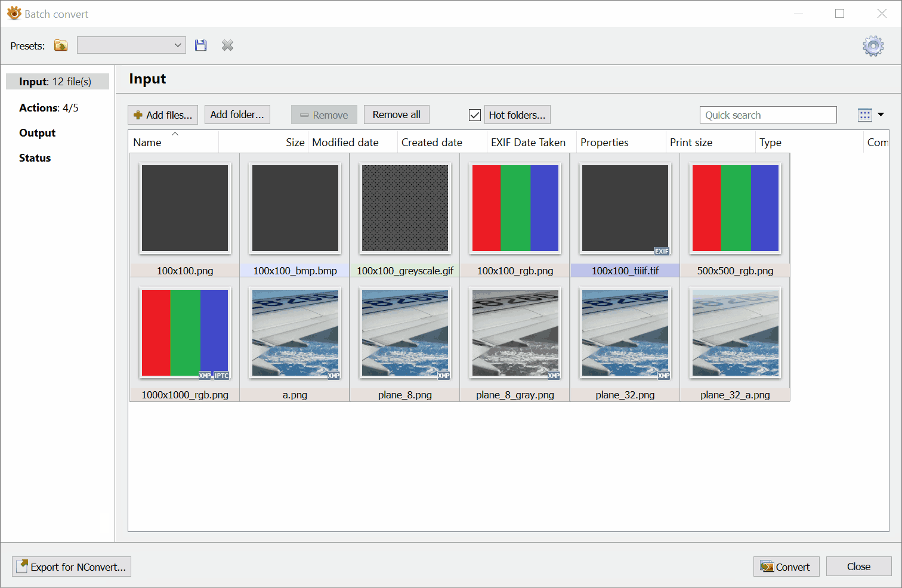Open the presets folder icon
Image resolution: width=902 pixels, height=588 pixels.
[x=61, y=45]
